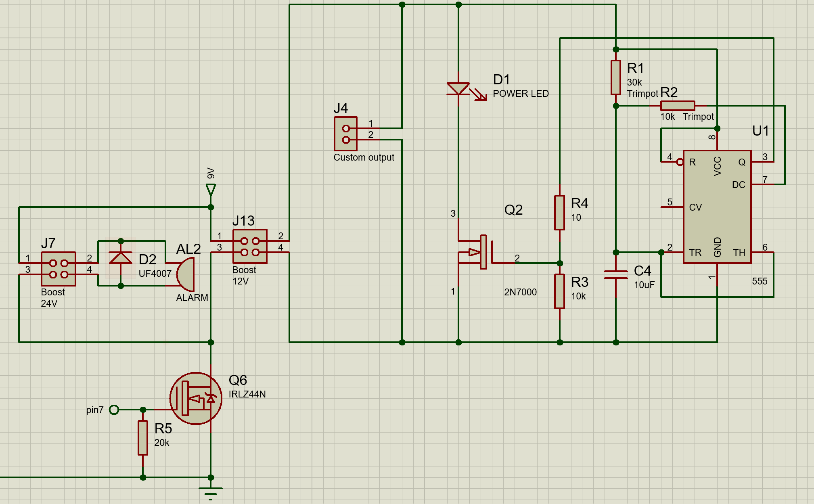This screenshot has width=814, height=504.
Task: Select the J4 Custom output connector
Action: [x=345, y=134]
